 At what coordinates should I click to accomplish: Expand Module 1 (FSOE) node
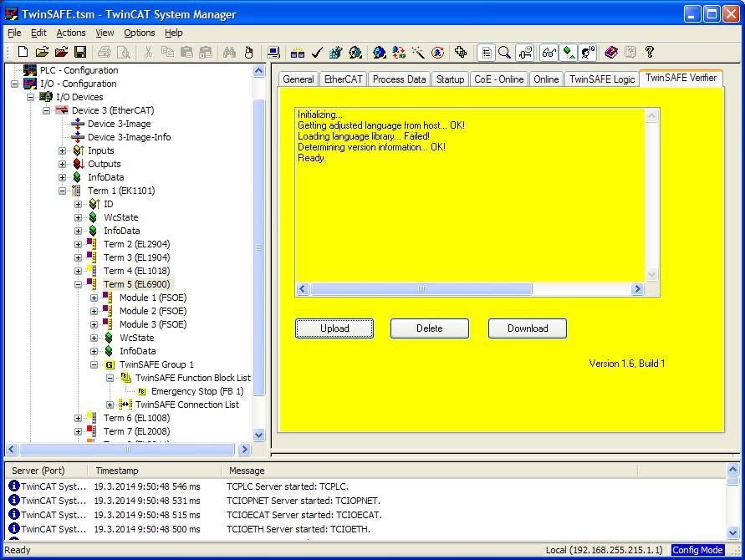[94, 298]
